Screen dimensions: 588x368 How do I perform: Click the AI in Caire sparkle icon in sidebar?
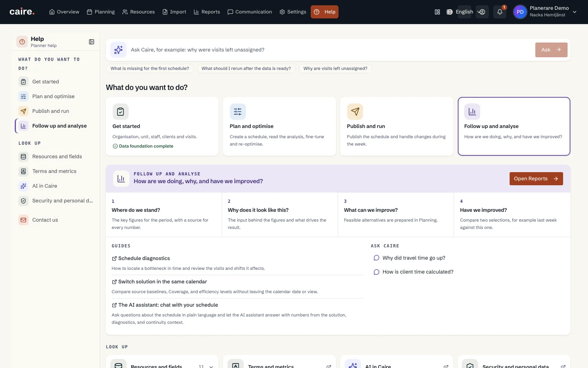(x=23, y=186)
